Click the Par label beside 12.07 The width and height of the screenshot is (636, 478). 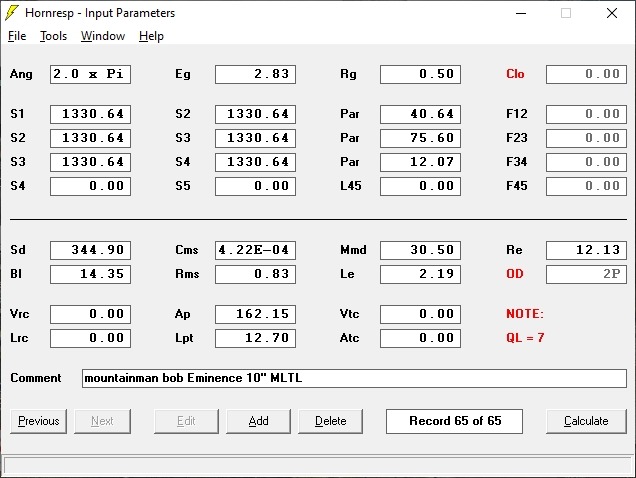pyautogui.click(x=350, y=162)
